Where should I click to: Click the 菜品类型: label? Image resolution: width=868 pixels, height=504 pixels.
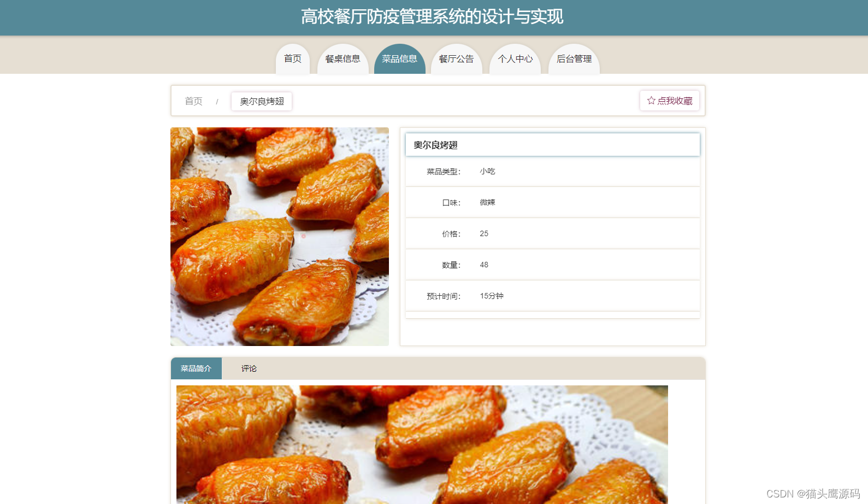(x=444, y=172)
